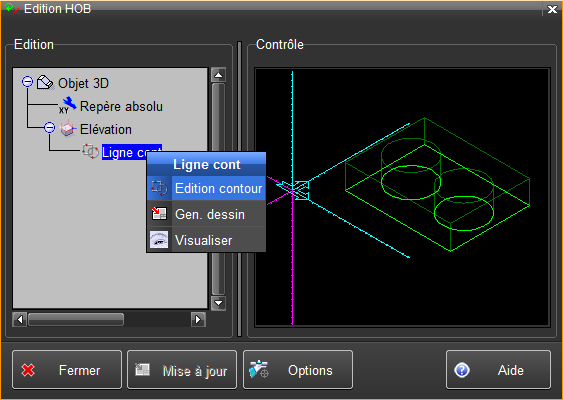This screenshot has height=400, width=563.
Task: Click the Visualiser eye icon in context menu
Action: [159, 239]
